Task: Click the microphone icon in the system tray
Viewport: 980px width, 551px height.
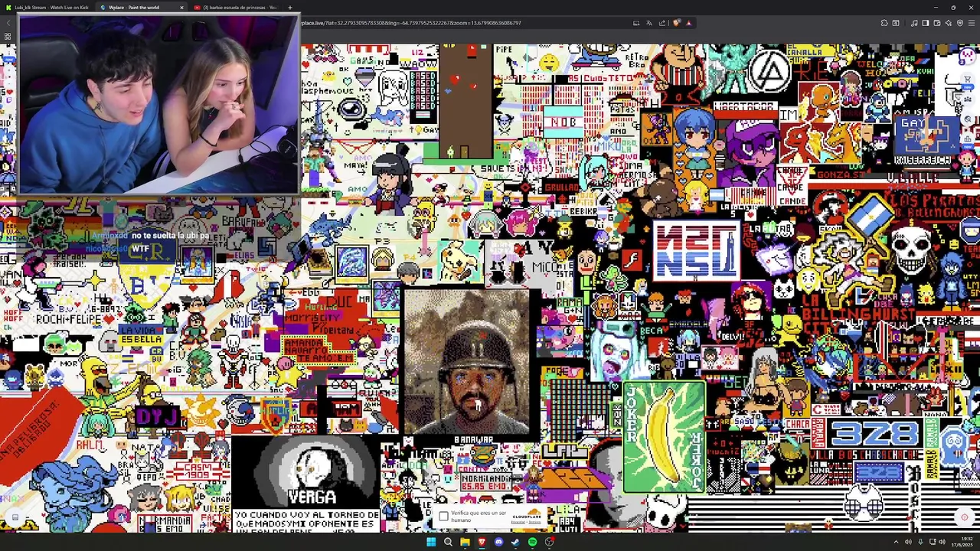Action: (x=920, y=542)
